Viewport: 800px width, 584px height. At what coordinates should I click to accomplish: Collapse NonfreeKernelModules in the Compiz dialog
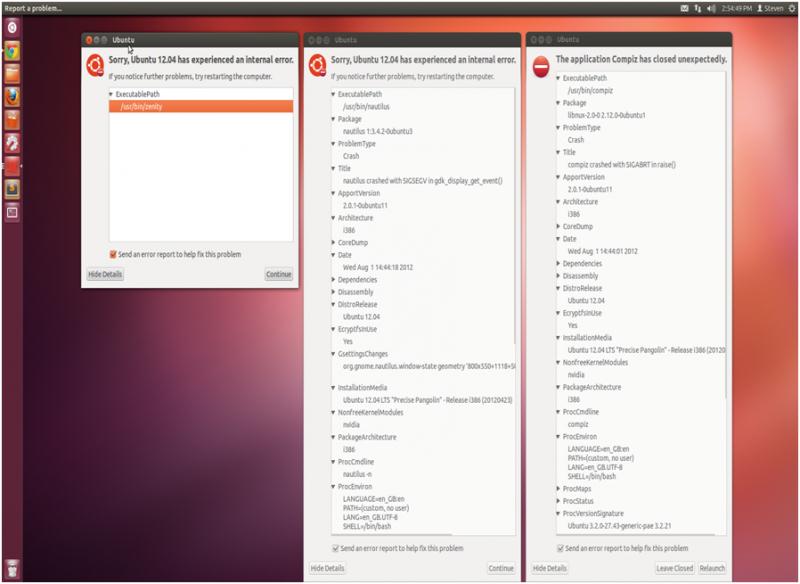pyautogui.click(x=558, y=363)
